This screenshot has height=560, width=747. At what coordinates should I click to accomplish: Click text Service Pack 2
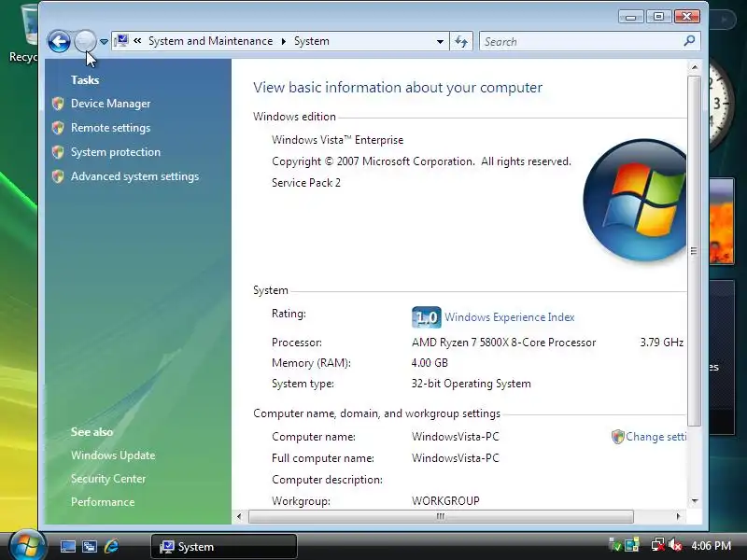[306, 183]
